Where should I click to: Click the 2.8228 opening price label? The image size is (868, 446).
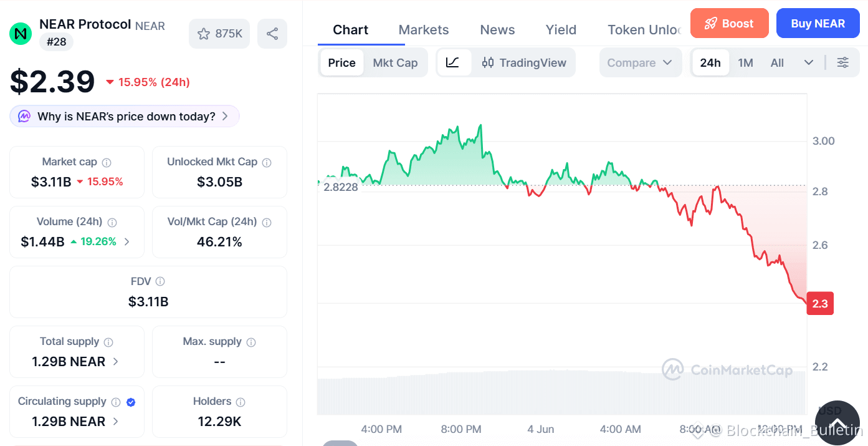pyautogui.click(x=340, y=187)
